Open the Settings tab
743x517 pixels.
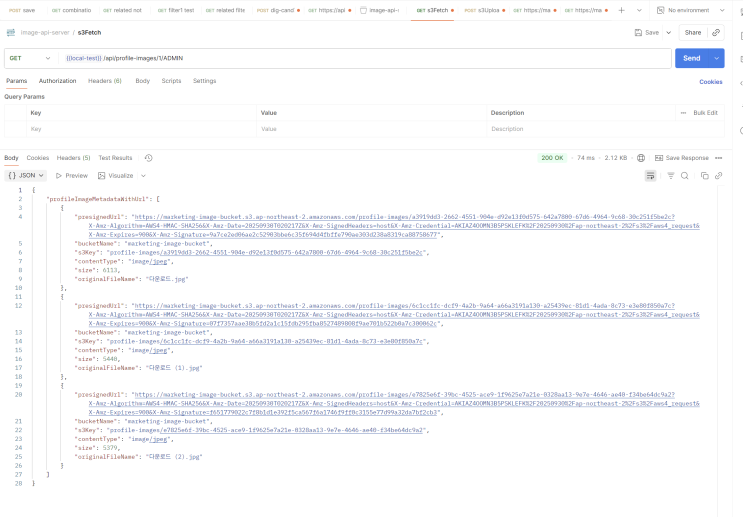point(204,81)
